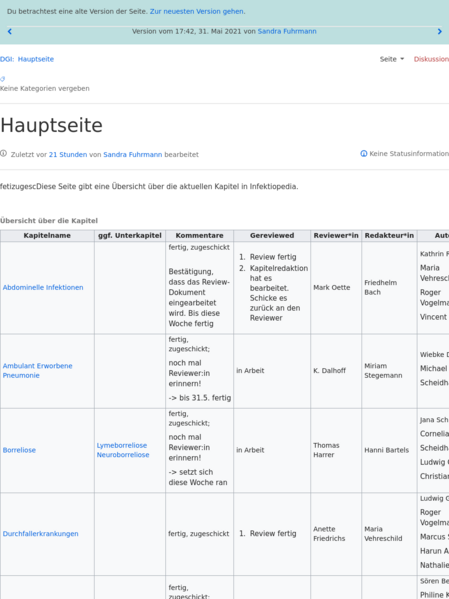449x599 pixels.
Task: Click the Zur neuesten Version gehen link
Action: [x=197, y=11]
